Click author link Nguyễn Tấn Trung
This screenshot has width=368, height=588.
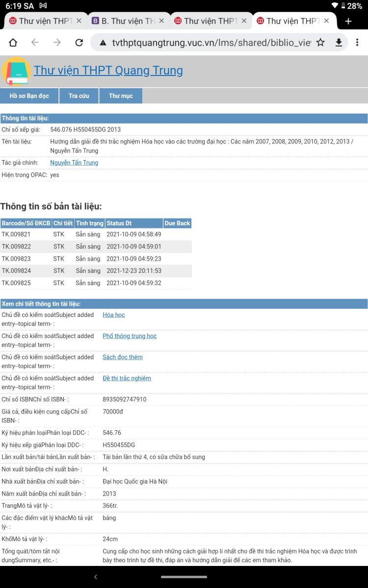coord(74,163)
